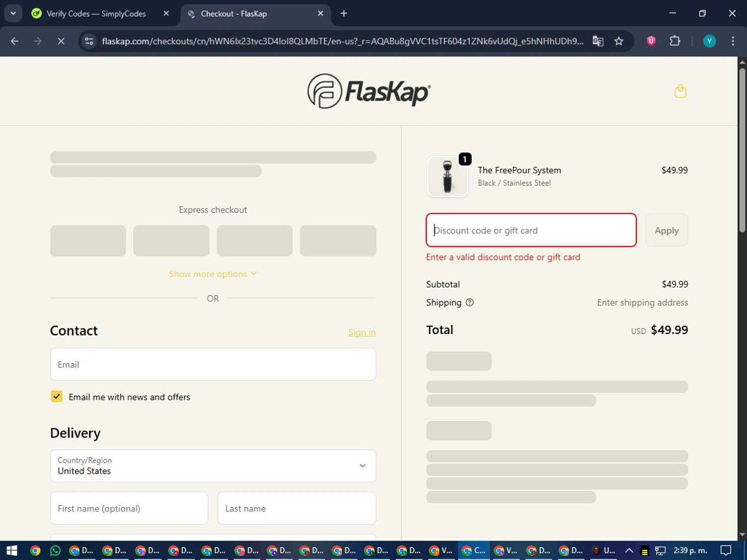Click The FreePour System product name
The height and width of the screenshot is (560, 747).
coord(519,170)
